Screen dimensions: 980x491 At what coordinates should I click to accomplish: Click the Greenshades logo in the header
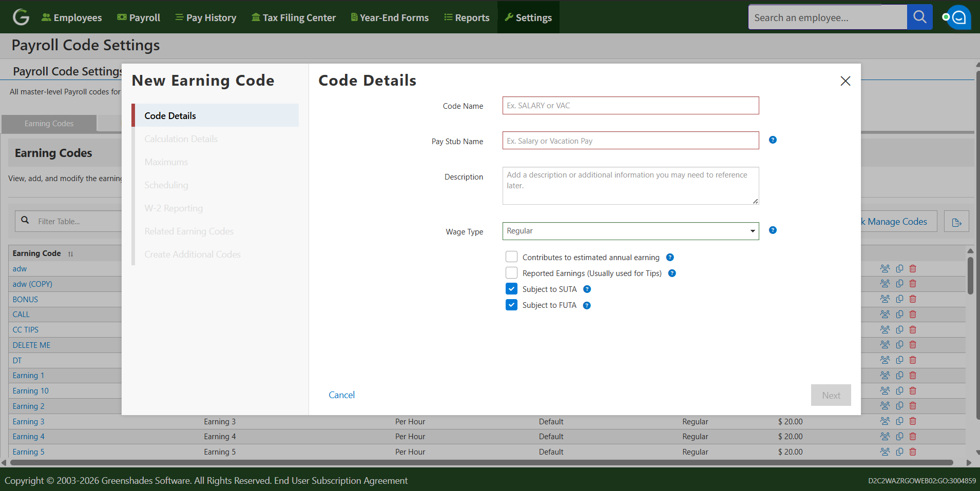click(x=21, y=17)
